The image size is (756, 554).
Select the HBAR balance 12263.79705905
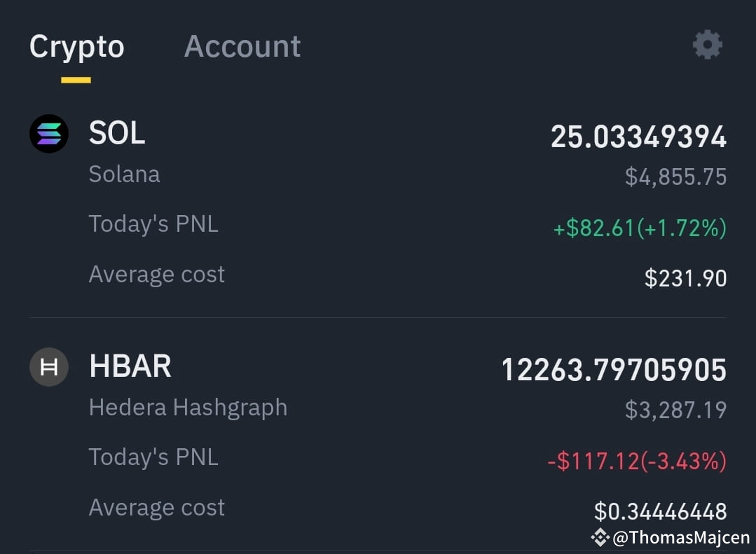pos(614,370)
